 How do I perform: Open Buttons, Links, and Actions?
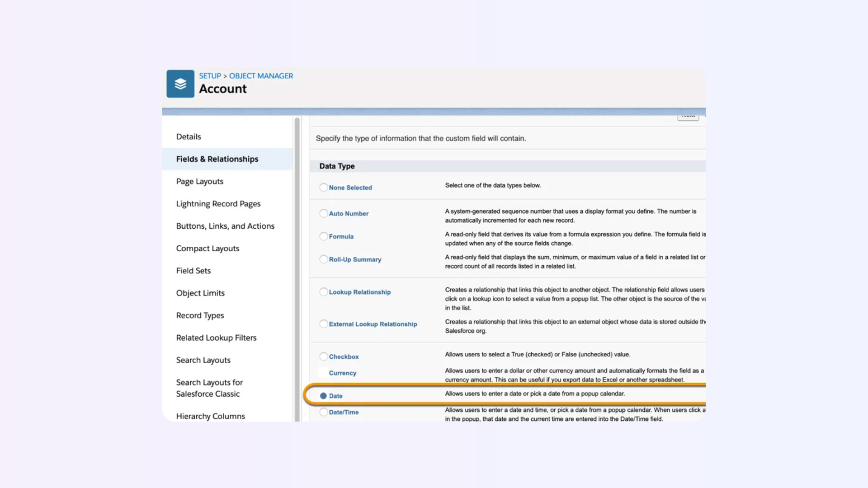click(x=225, y=226)
